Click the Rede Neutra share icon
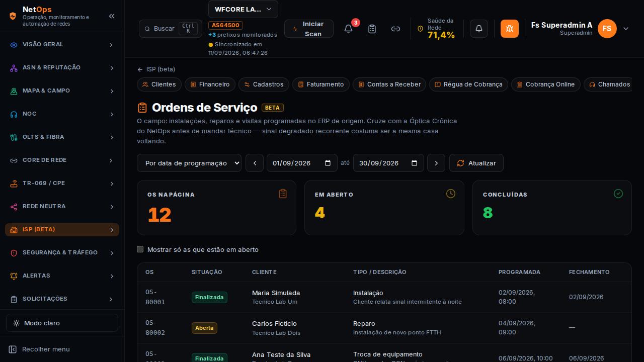This screenshot has width=644, height=362. pos(14,207)
